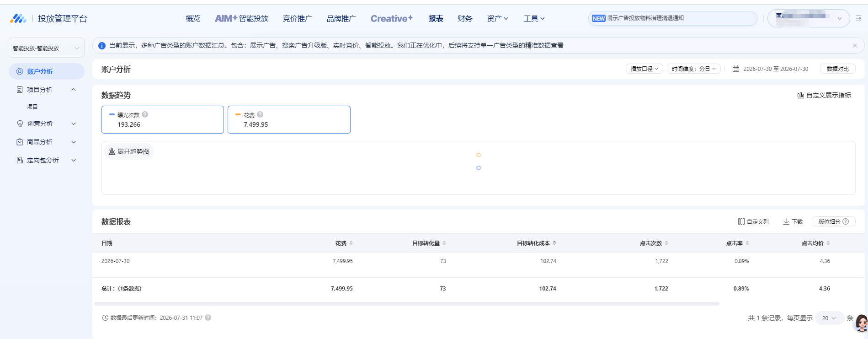Go to the 概览 tab

(x=193, y=18)
